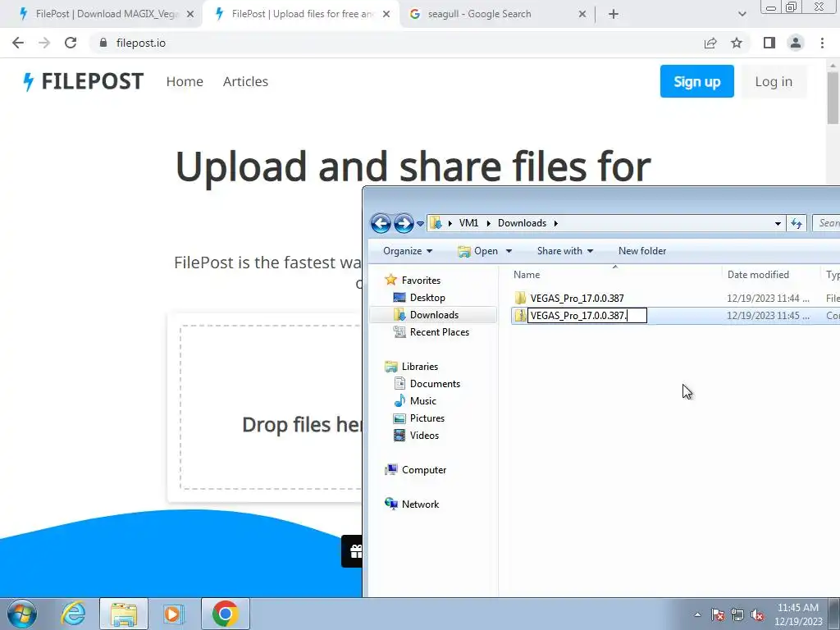Click the FILEPOST logo
Screen dimensions: 840x630
tap(83, 81)
